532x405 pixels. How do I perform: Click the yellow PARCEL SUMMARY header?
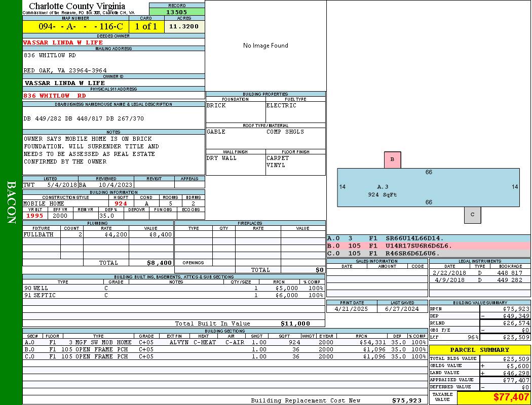479,350
